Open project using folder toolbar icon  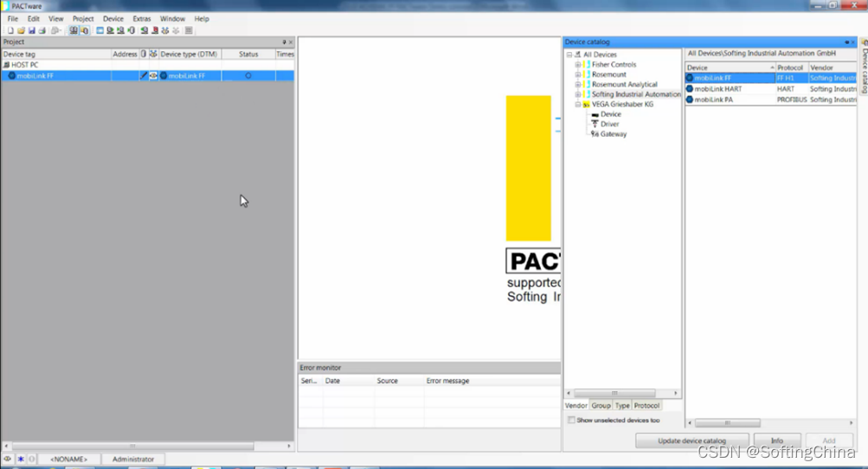coord(21,30)
